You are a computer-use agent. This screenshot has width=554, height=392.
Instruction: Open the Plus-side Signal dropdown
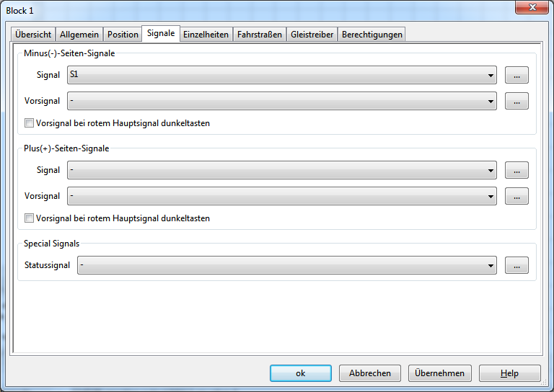point(281,170)
